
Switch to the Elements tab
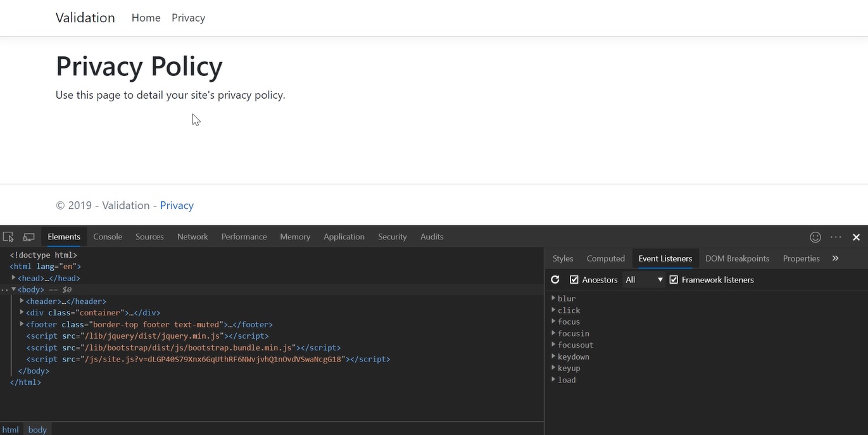[x=64, y=237]
